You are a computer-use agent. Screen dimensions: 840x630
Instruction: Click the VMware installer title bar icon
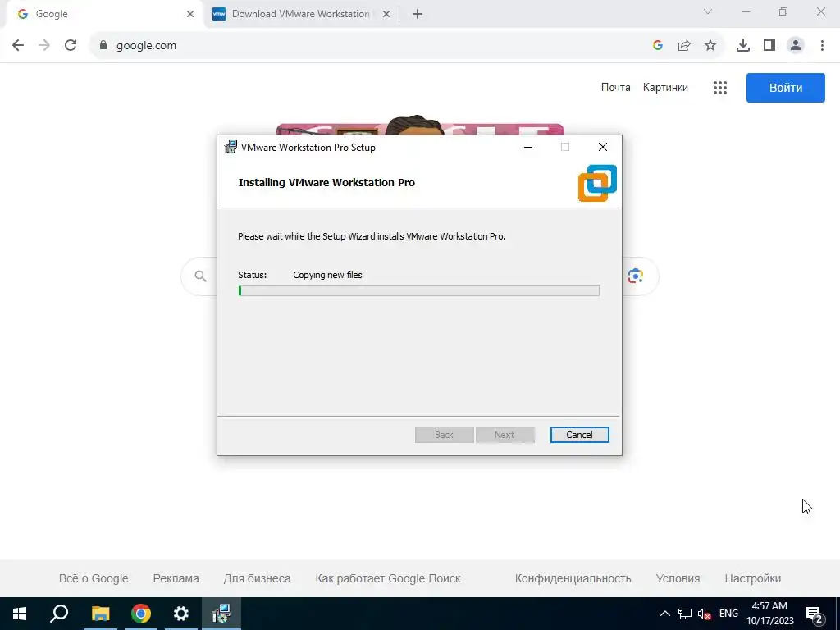coord(231,148)
